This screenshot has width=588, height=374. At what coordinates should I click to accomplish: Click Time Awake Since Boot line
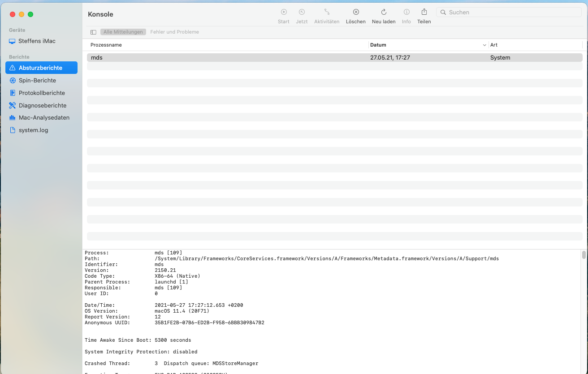click(x=138, y=340)
